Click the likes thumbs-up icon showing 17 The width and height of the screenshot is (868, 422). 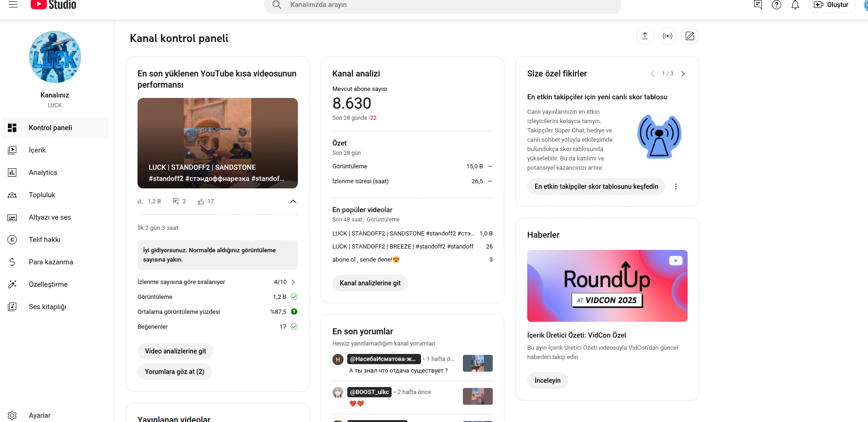click(201, 201)
